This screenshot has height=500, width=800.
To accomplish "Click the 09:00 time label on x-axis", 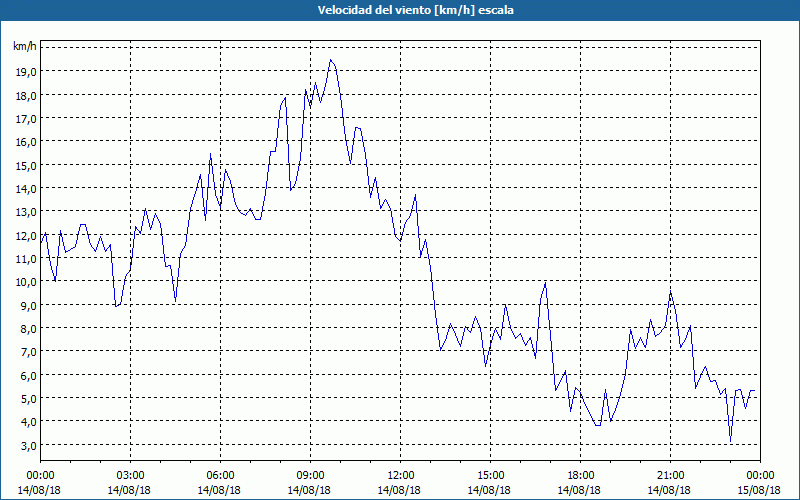I will coord(310,476).
